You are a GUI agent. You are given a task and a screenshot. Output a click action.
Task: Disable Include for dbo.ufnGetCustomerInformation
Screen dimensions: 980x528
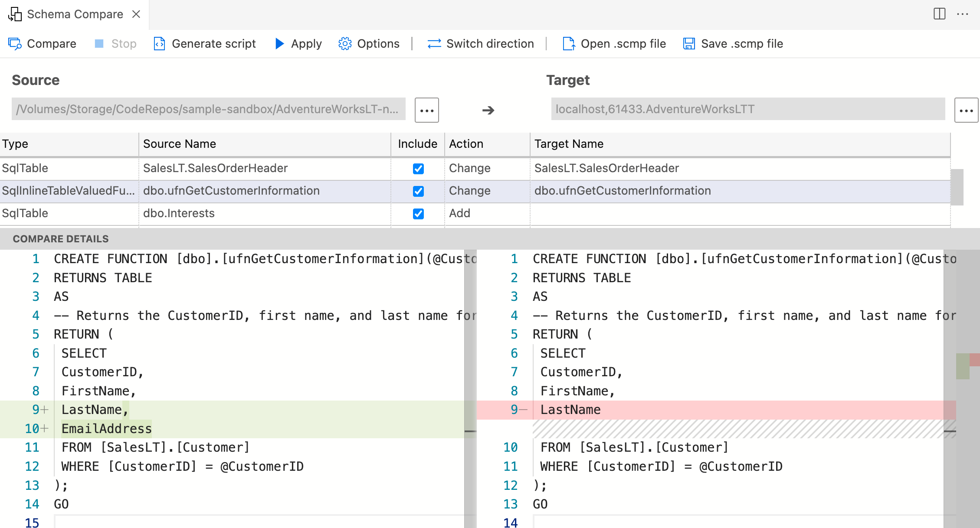418,191
